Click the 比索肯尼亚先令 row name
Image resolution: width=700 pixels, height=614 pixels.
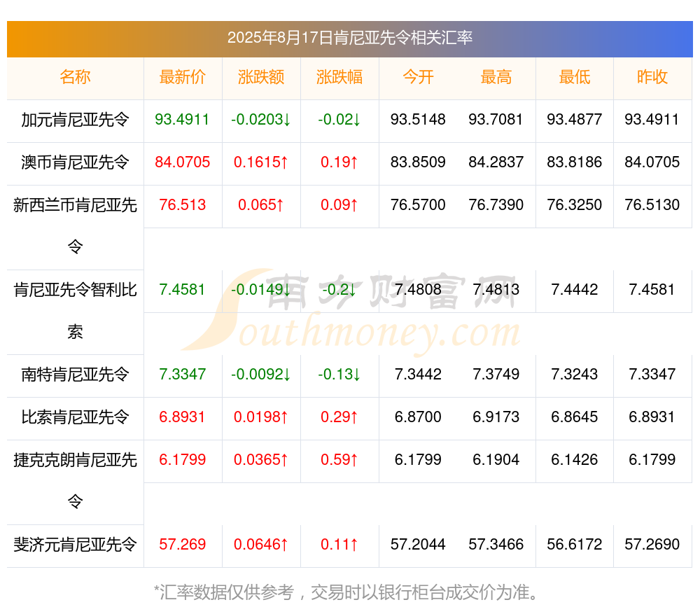75,417
